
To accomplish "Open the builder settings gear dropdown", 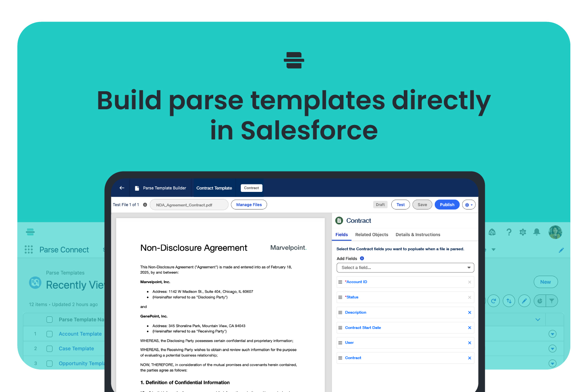I will (469, 205).
